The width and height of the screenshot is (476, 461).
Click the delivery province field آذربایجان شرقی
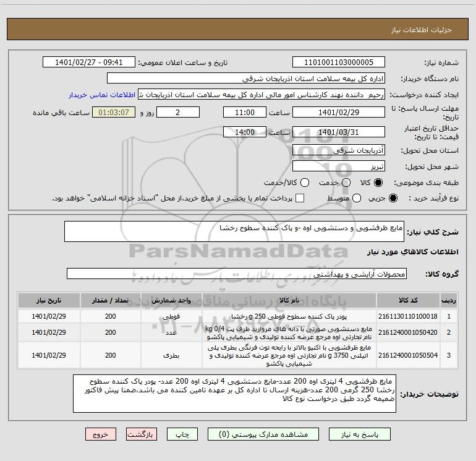[x=339, y=150]
